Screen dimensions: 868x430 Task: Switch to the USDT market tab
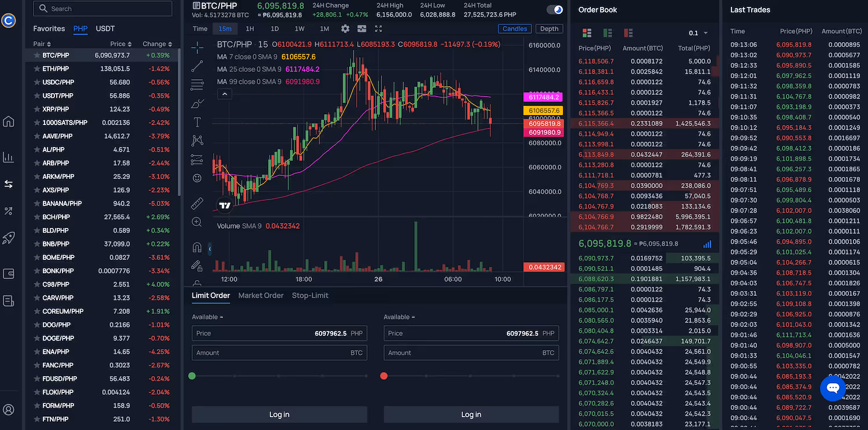105,28
